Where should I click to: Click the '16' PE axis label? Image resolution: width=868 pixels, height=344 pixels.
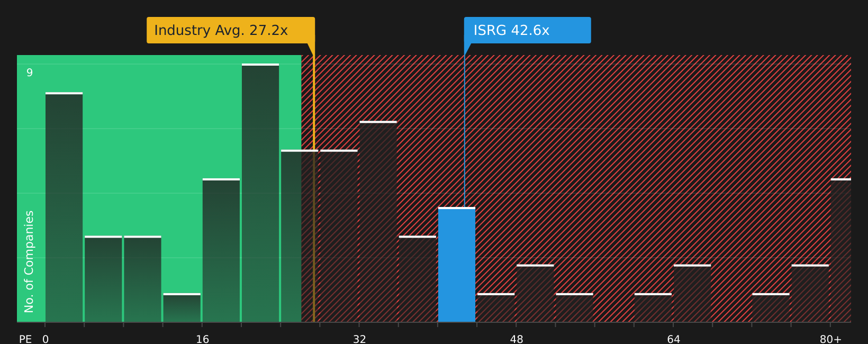click(x=203, y=339)
